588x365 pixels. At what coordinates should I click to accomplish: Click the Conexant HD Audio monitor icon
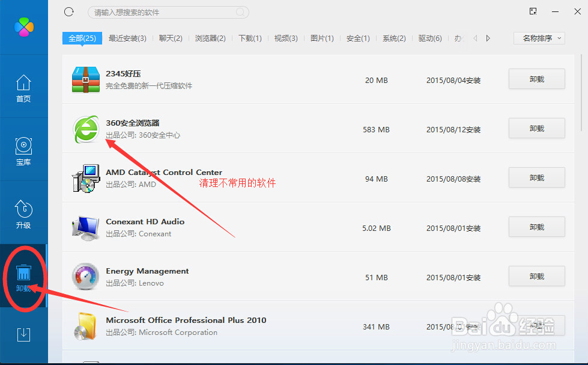click(x=86, y=228)
